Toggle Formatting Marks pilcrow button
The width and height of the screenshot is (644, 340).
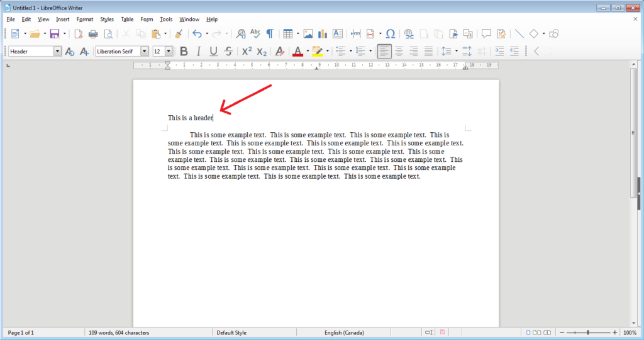[x=270, y=33]
